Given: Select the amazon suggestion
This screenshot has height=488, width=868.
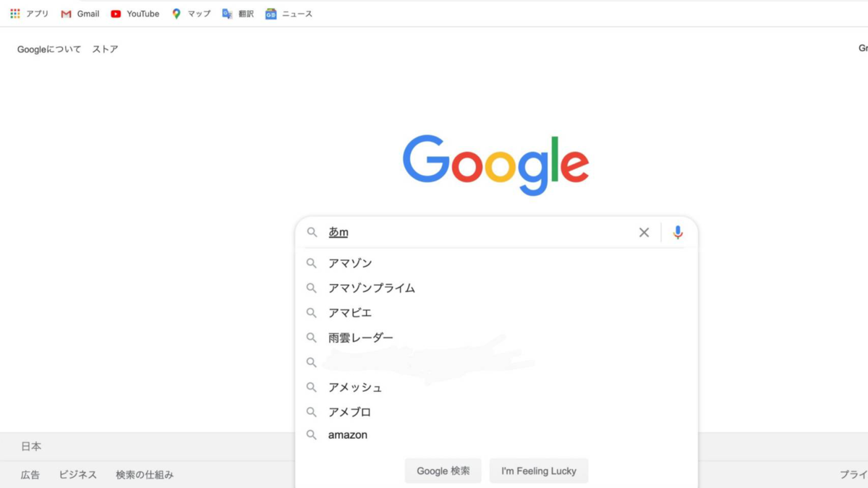Looking at the screenshot, I should point(496,435).
